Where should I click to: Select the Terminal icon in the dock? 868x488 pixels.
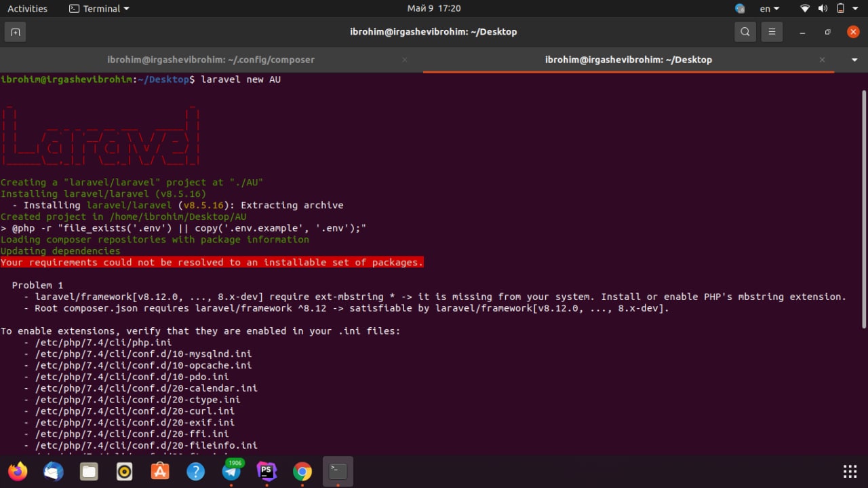pyautogui.click(x=338, y=471)
